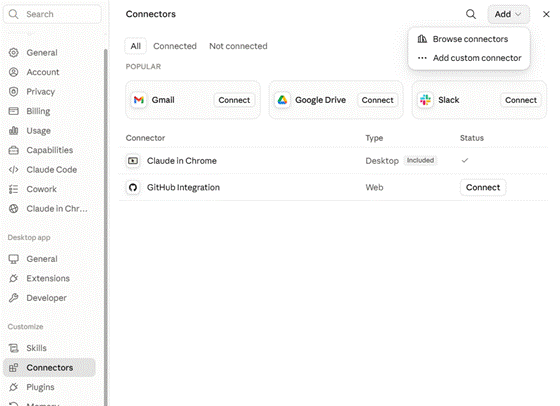The width and height of the screenshot is (560, 406).
Task: Connect the Google Drive connector
Action: coord(378,100)
